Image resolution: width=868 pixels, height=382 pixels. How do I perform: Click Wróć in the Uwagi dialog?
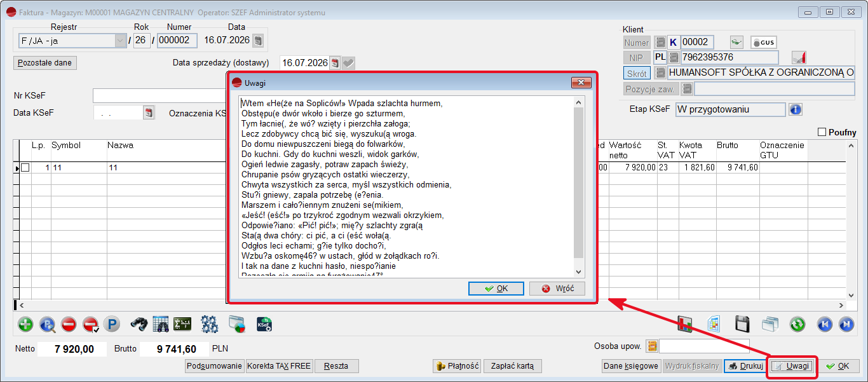557,289
